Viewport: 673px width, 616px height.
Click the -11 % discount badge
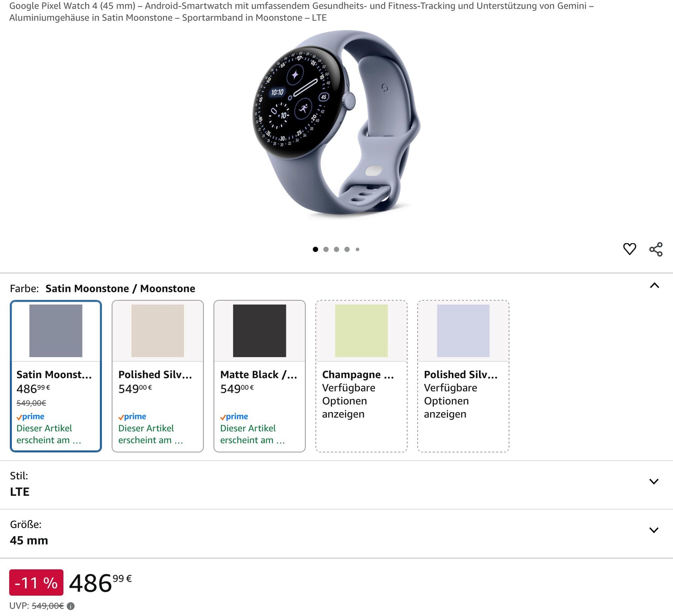click(x=36, y=583)
